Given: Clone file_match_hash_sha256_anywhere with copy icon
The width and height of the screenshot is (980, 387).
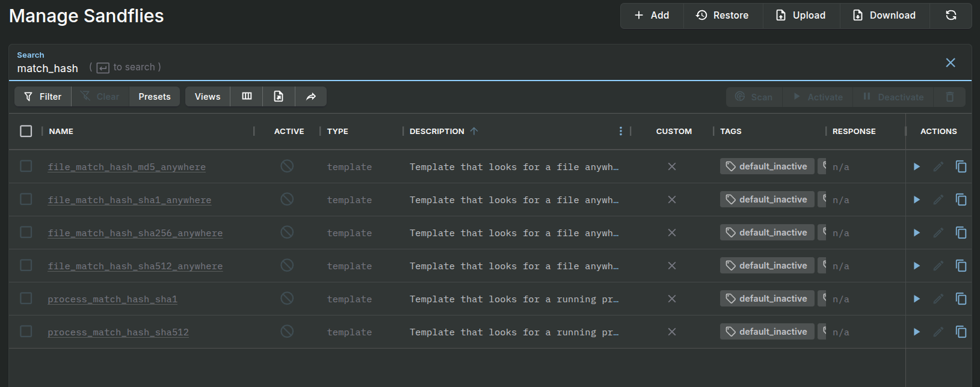Looking at the screenshot, I should tap(961, 233).
